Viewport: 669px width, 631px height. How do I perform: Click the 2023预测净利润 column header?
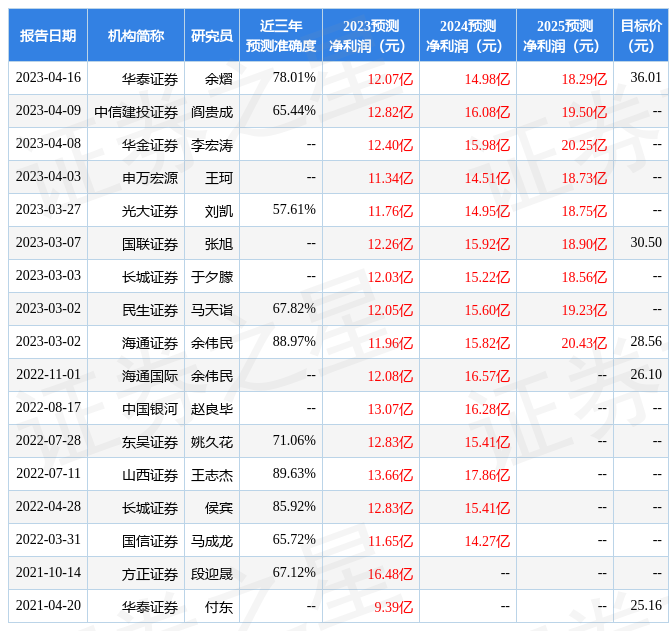pyautogui.click(x=371, y=35)
